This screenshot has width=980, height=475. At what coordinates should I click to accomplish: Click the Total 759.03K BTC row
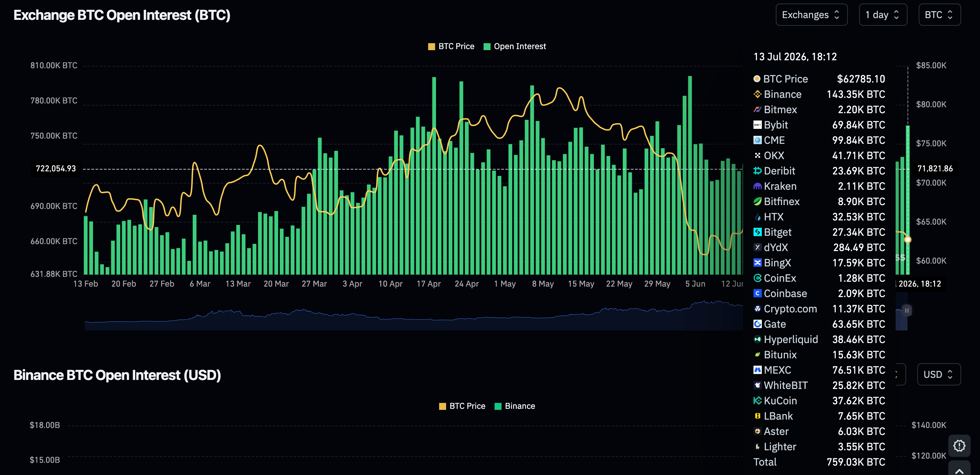[819, 462]
